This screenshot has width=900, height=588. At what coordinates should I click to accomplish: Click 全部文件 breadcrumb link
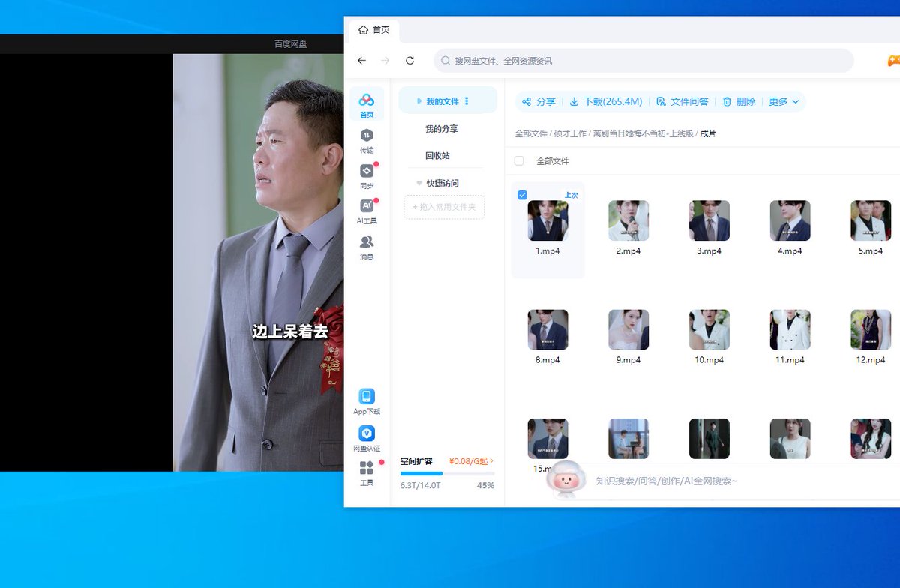pos(531,133)
